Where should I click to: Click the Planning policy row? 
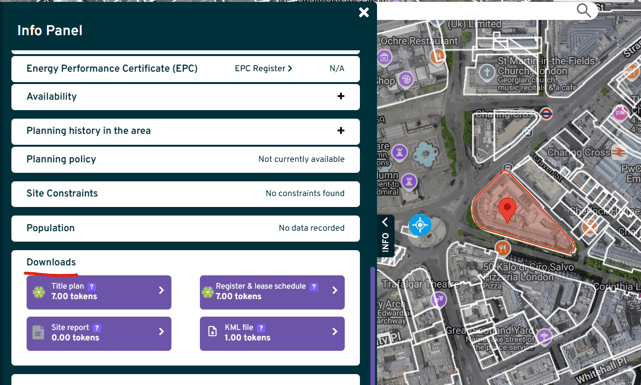click(x=186, y=159)
